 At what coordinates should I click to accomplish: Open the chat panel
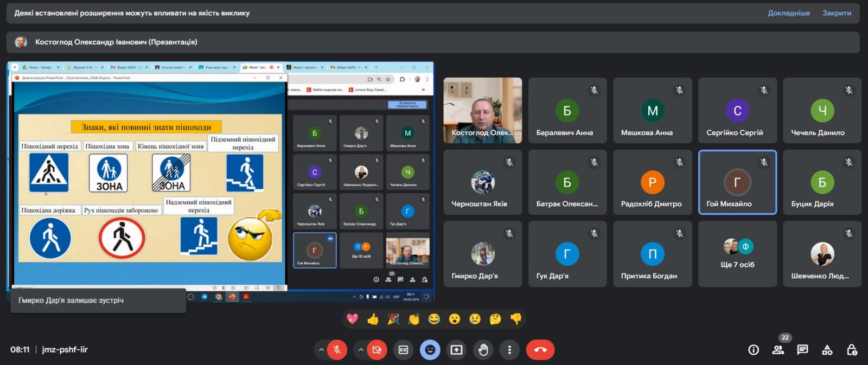click(x=802, y=350)
